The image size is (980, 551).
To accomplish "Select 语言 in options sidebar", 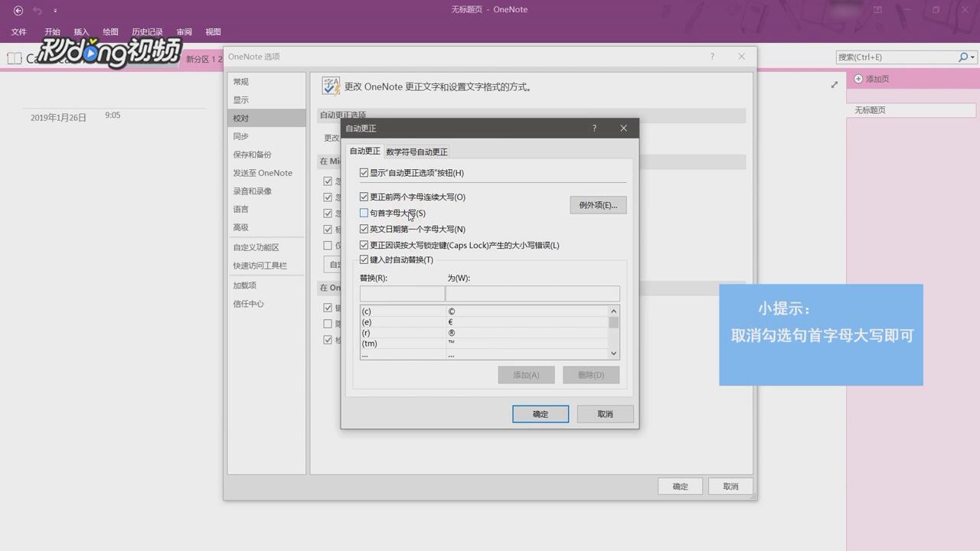I will pyautogui.click(x=266, y=209).
